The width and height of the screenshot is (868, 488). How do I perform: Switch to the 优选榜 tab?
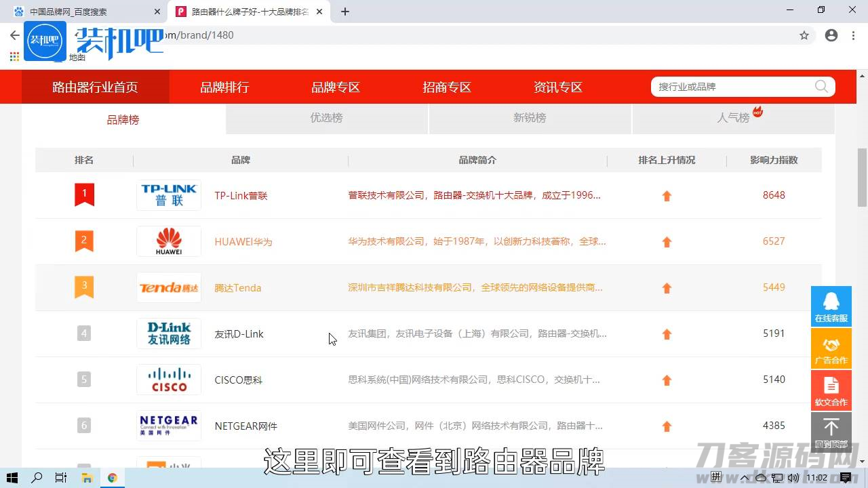[x=327, y=118]
